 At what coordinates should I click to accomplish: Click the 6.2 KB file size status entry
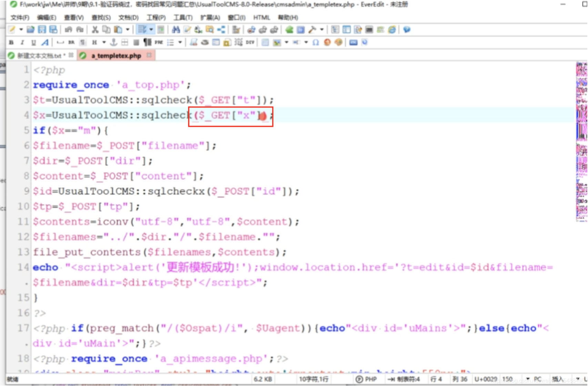pyautogui.click(x=263, y=379)
